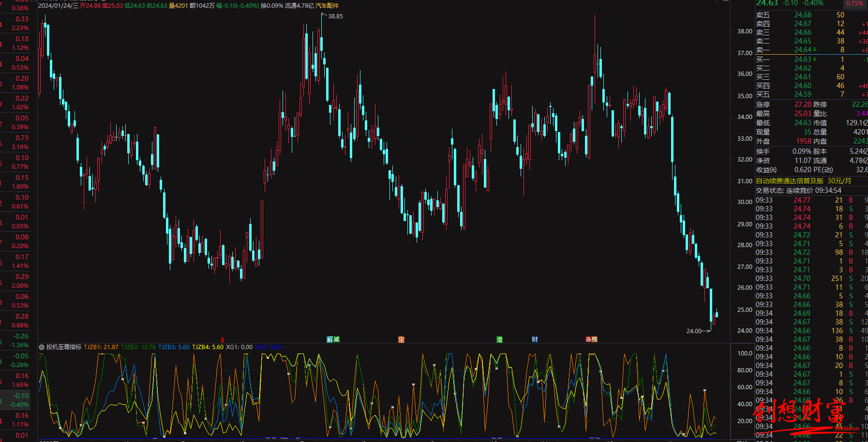Click the 涨停 limit-up price 27.20
This screenshot has height=442, width=868.
(802, 104)
